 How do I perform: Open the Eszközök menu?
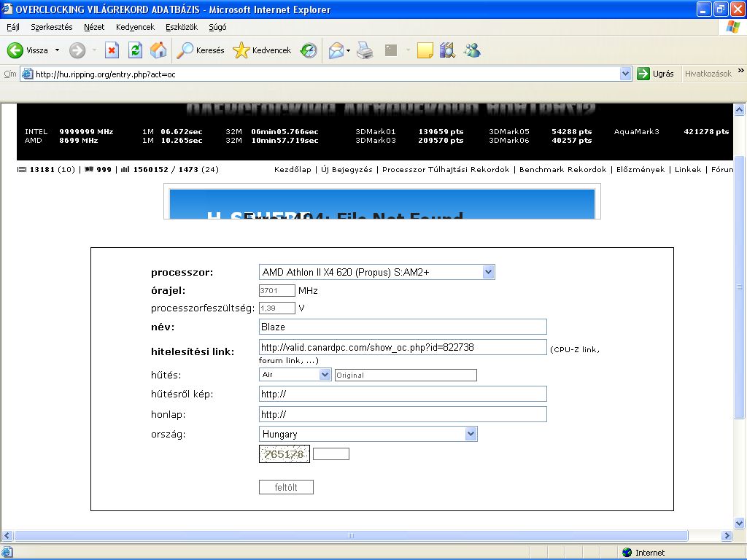[x=182, y=27]
